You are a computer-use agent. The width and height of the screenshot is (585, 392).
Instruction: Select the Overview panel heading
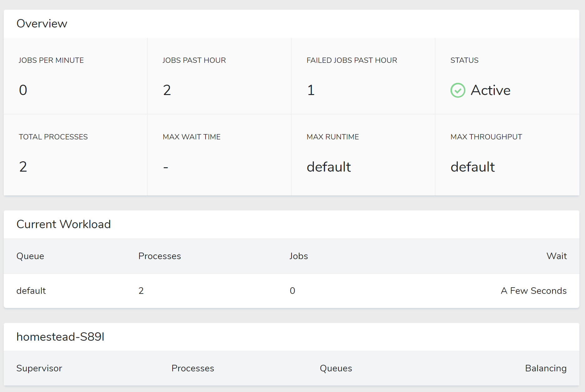point(42,24)
